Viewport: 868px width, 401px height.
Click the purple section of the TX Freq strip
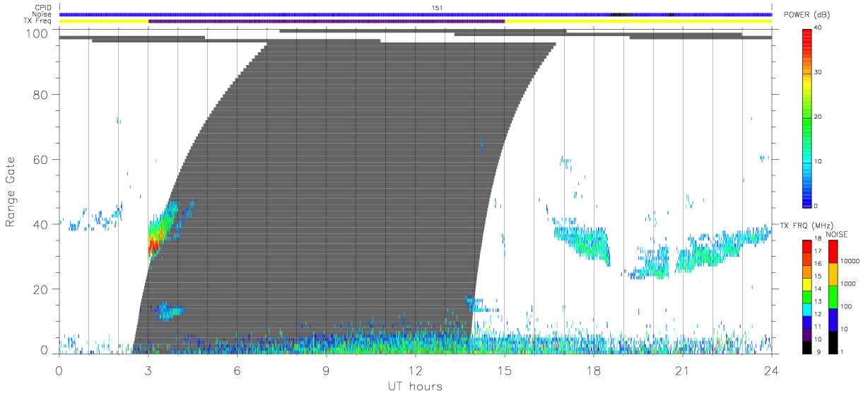click(327, 21)
